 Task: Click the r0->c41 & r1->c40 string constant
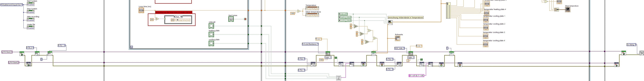coord(416,76)
